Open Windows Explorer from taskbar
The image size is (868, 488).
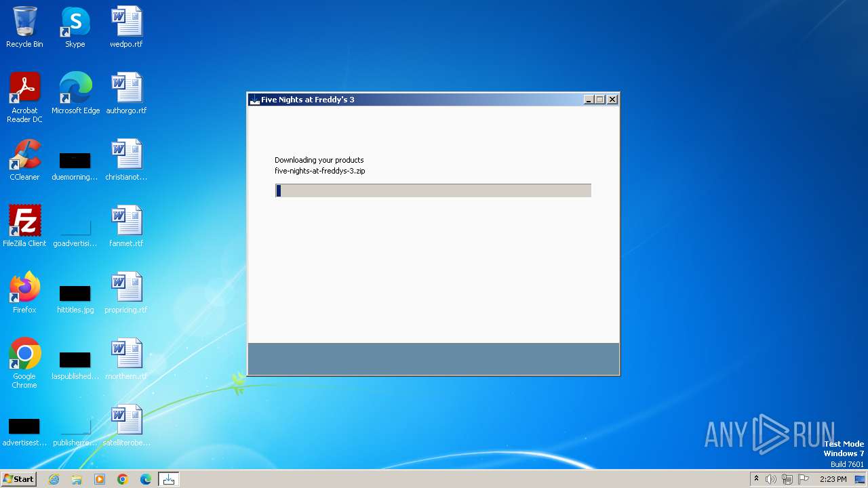tap(77, 479)
